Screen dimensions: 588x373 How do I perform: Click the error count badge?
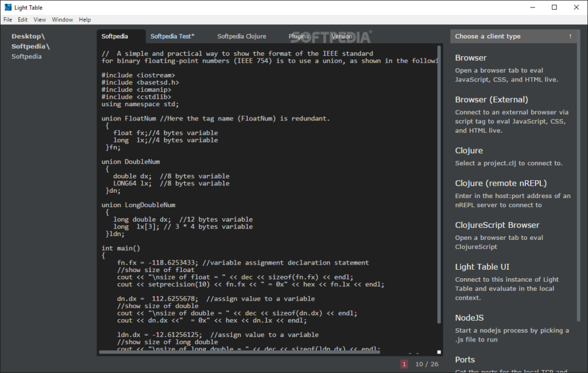click(x=404, y=364)
